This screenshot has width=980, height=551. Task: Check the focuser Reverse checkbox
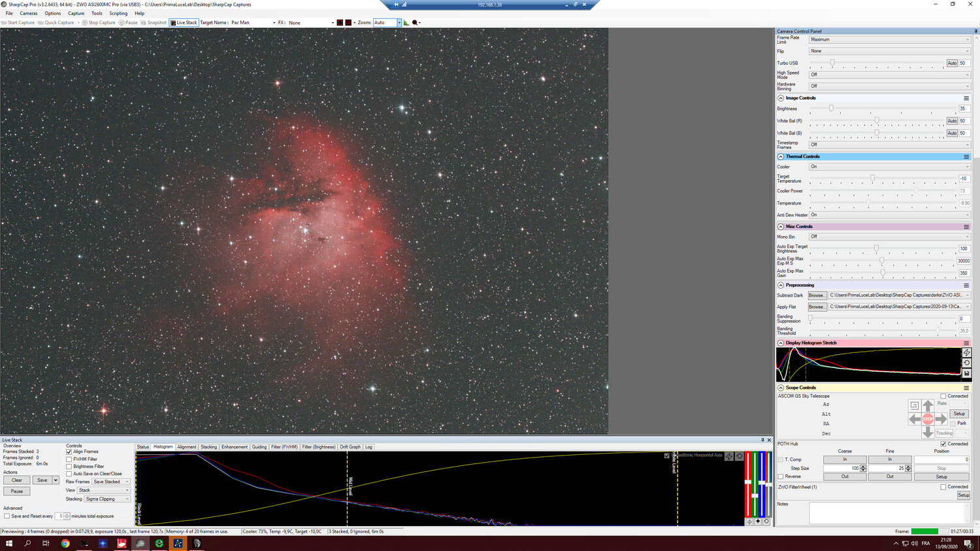[781, 476]
